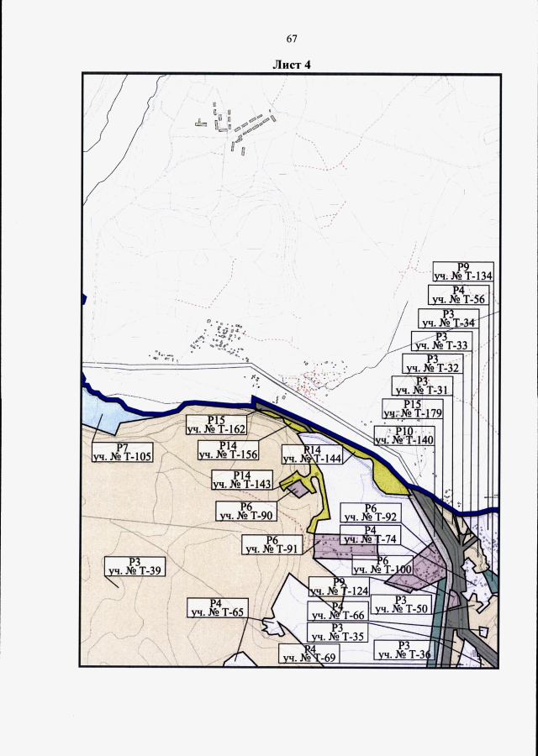Select the уч. № Т-33 label box
This screenshot has height=756, width=538.
pos(440,340)
